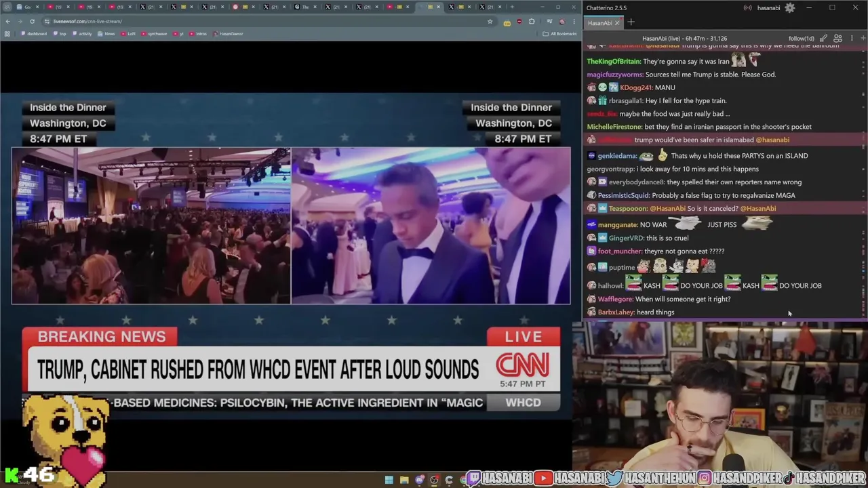868x488 pixels.
Task: Open the dashboard bookmark
Action: click(34, 34)
